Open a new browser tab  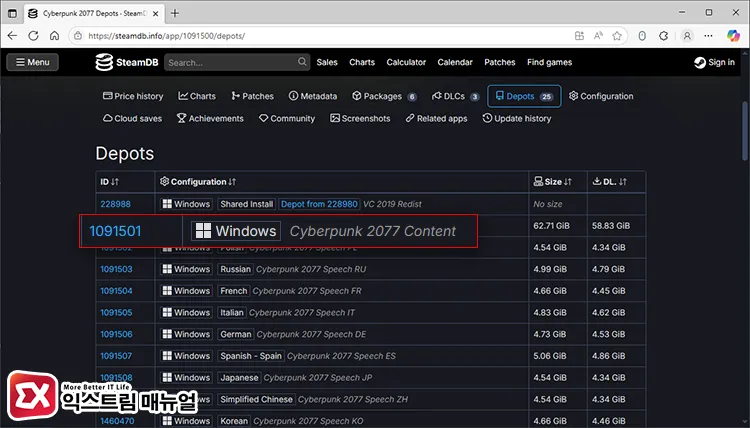(x=175, y=13)
